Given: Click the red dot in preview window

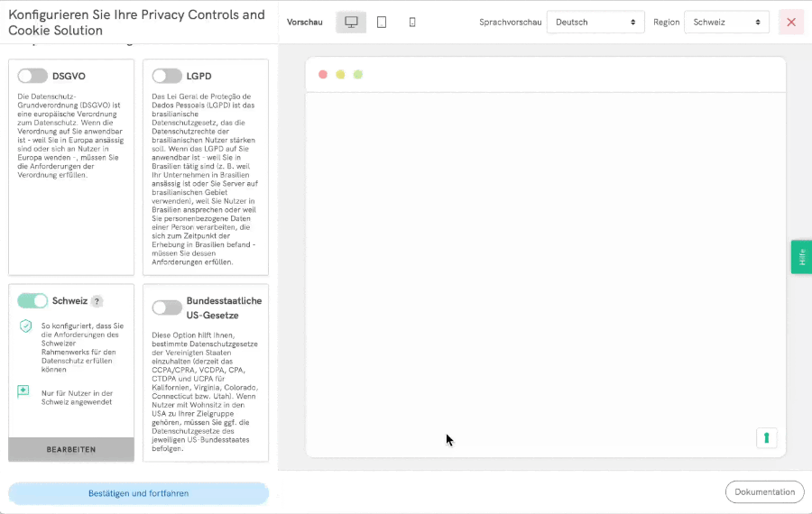Looking at the screenshot, I should click(x=323, y=75).
